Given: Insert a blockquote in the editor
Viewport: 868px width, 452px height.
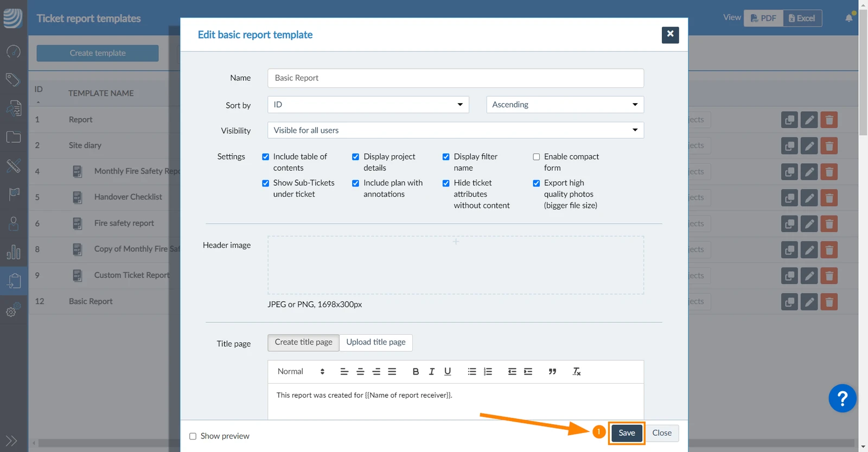Looking at the screenshot, I should click(x=552, y=372).
